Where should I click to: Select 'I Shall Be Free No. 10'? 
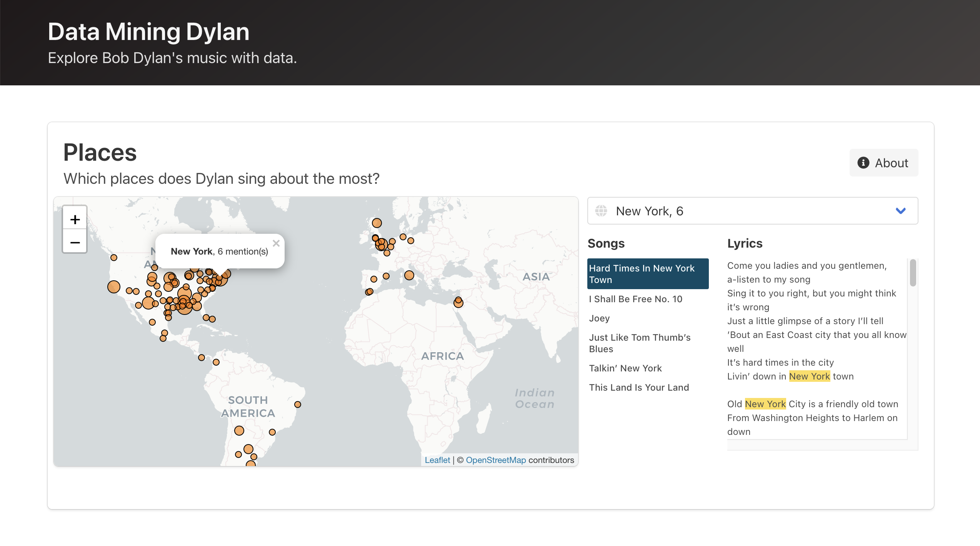click(635, 299)
